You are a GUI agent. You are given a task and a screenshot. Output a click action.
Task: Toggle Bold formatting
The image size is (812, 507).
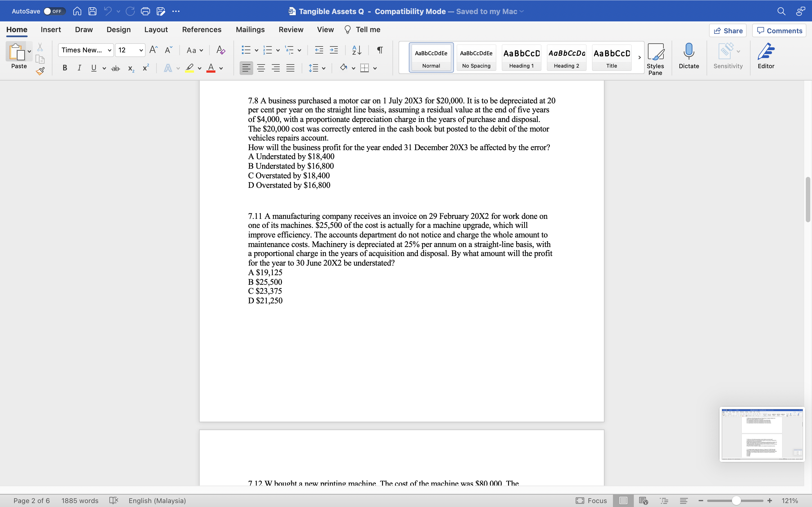pyautogui.click(x=65, y=68)
